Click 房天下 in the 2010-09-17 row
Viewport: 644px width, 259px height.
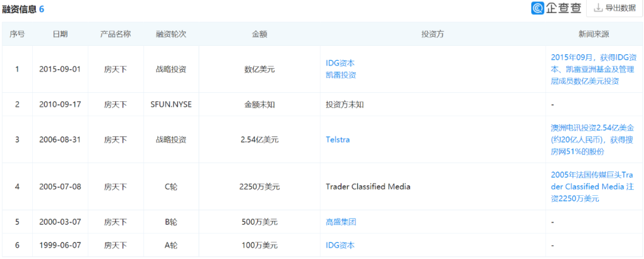coord(116,104)
